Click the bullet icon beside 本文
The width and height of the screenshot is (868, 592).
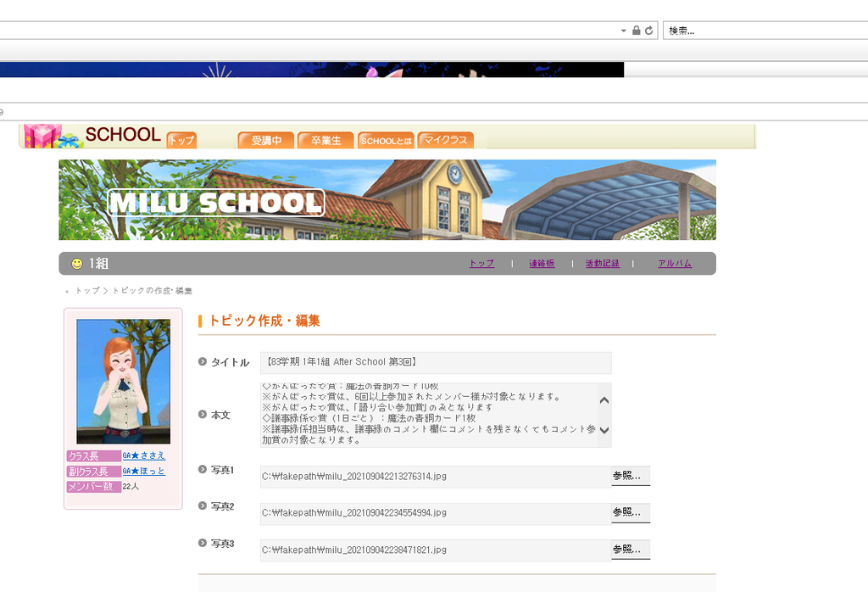(x=203, y=414)
